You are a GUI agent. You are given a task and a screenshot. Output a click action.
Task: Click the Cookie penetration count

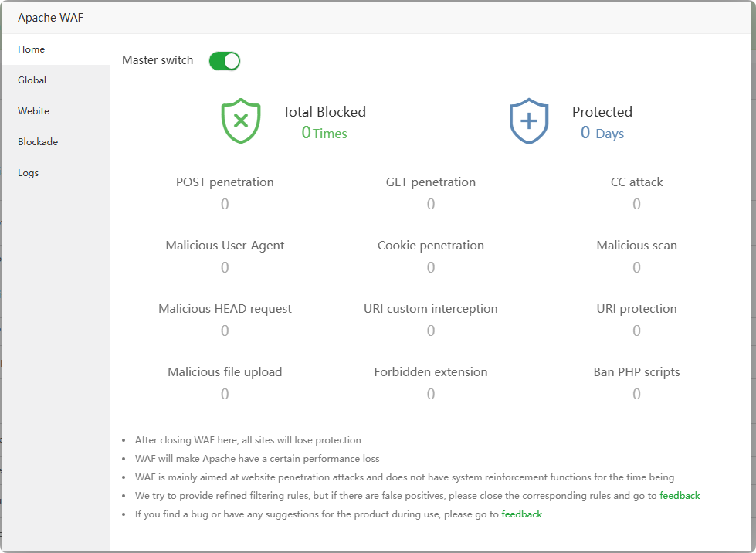pyautogui.click(x=431, y=268)
